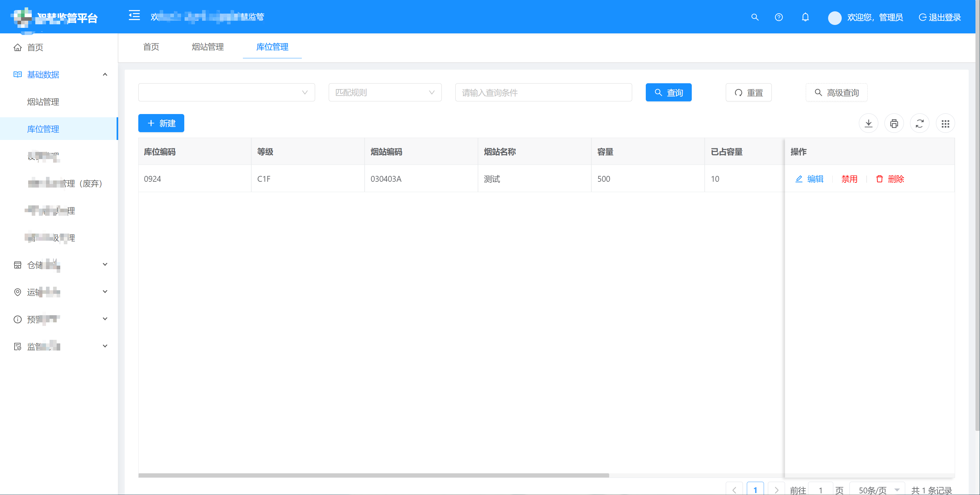
Task: Expand the 预警 sidebar group
Action: click(x=59, y=319)
